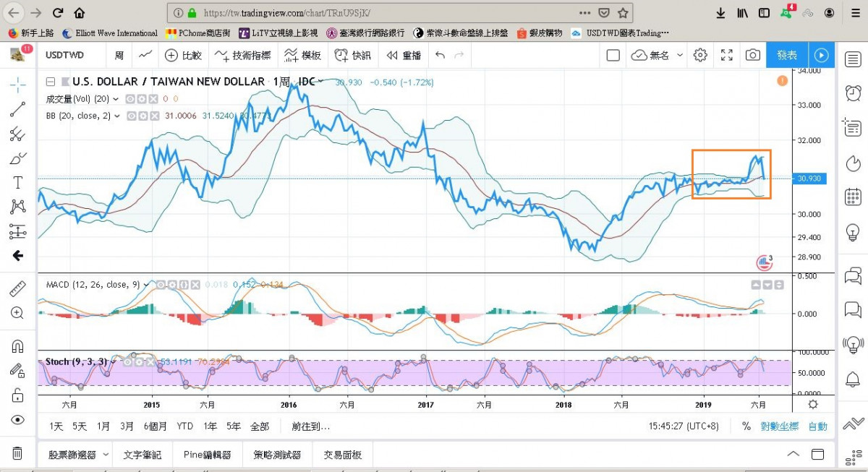This screenshot has height=472, width=868.
Task: Toggle the magnet snap mode
Action: (x=18, y=346)
